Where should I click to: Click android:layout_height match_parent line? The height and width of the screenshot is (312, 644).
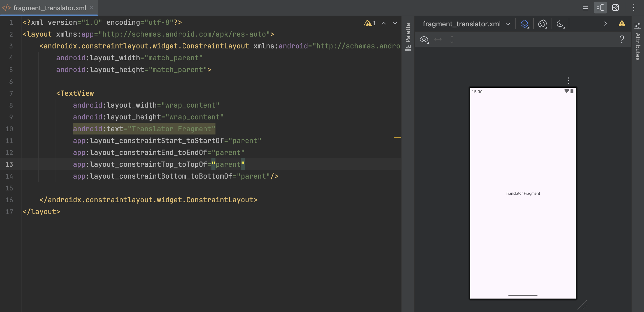click(134, 70)
